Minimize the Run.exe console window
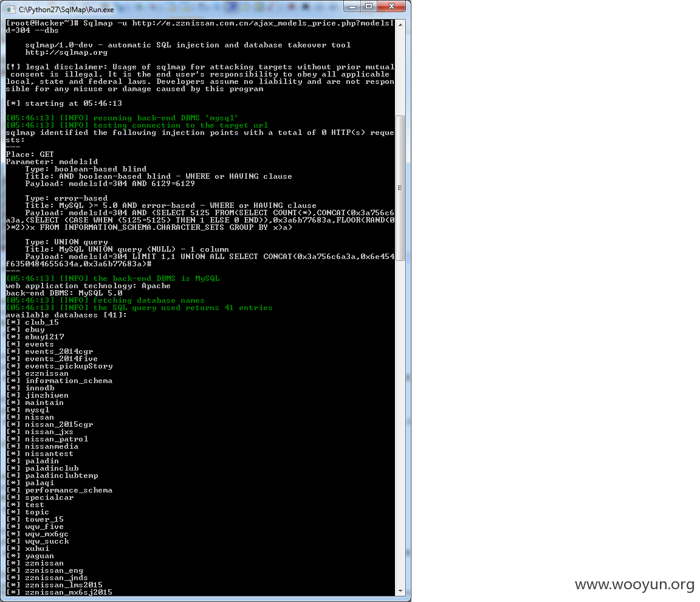Image resolution: width=700 pixels, height=602 pixels. pos(352,7)
